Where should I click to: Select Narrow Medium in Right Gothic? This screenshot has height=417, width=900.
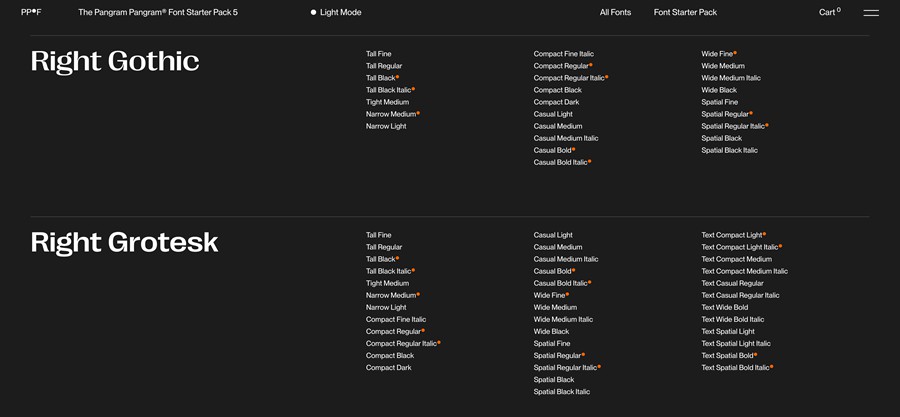(x=393, y=114)
